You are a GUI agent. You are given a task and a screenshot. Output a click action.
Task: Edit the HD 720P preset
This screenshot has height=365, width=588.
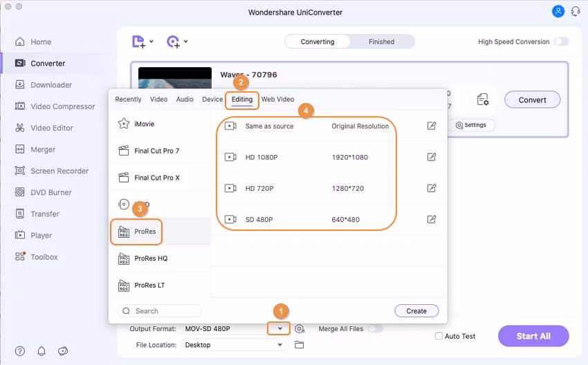pyautogui.click(x=432, y=188)
